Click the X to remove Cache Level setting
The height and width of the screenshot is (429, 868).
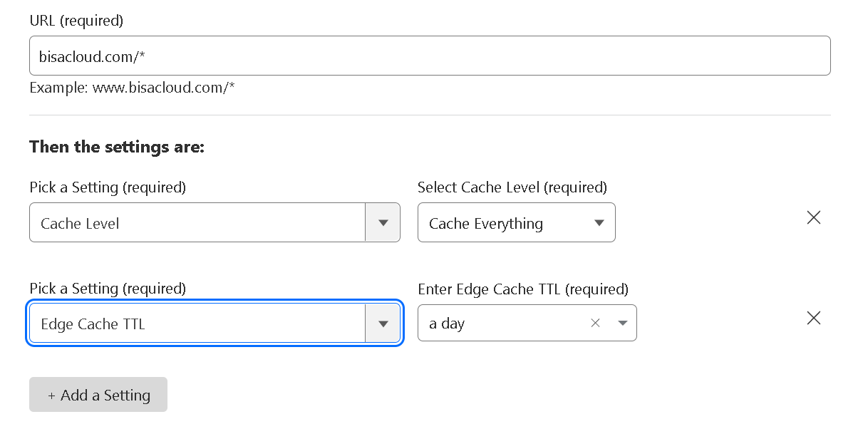point(813,217)
